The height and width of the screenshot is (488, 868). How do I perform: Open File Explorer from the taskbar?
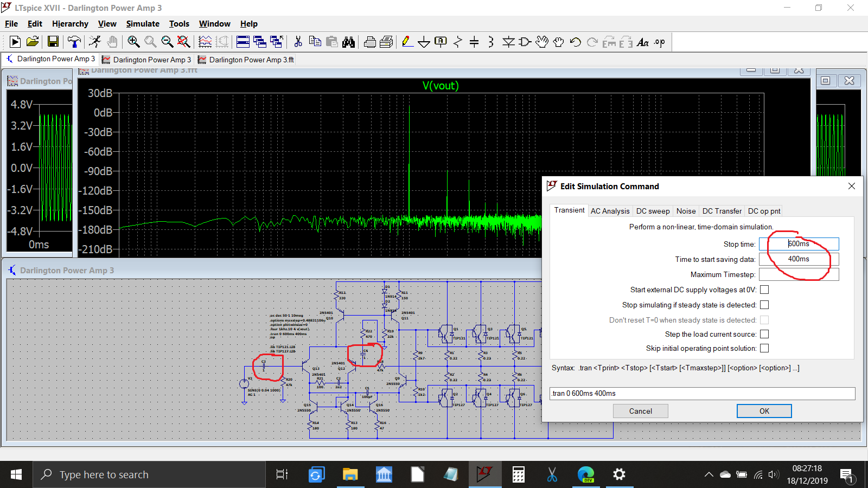(x=350, y=474)
